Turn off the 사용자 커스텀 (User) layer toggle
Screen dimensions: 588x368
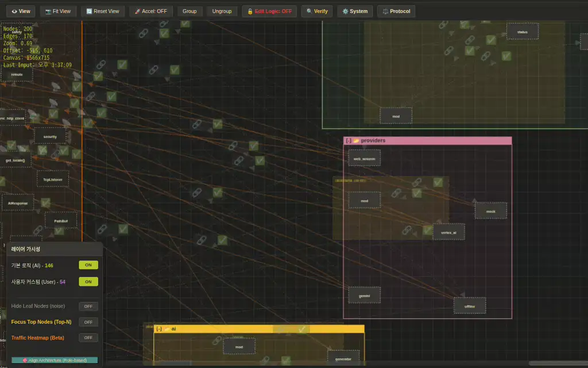pos(88,282)
